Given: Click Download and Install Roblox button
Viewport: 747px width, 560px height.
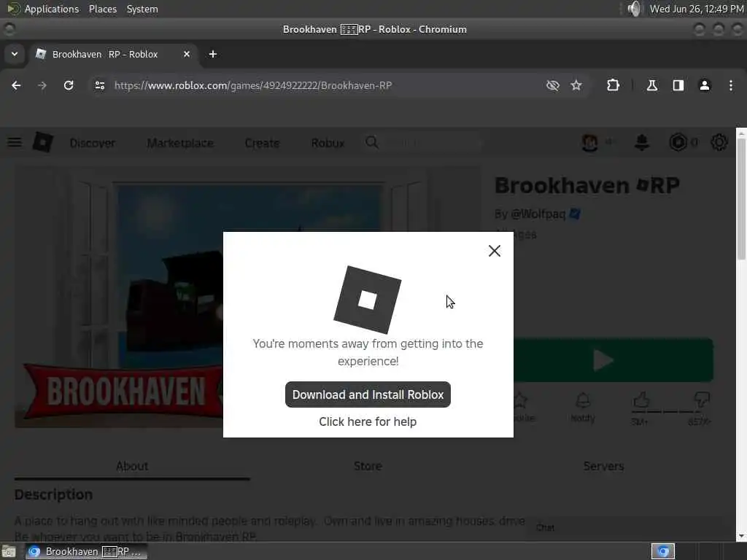Looking at the screenshot, I should [x=368, y=394].
